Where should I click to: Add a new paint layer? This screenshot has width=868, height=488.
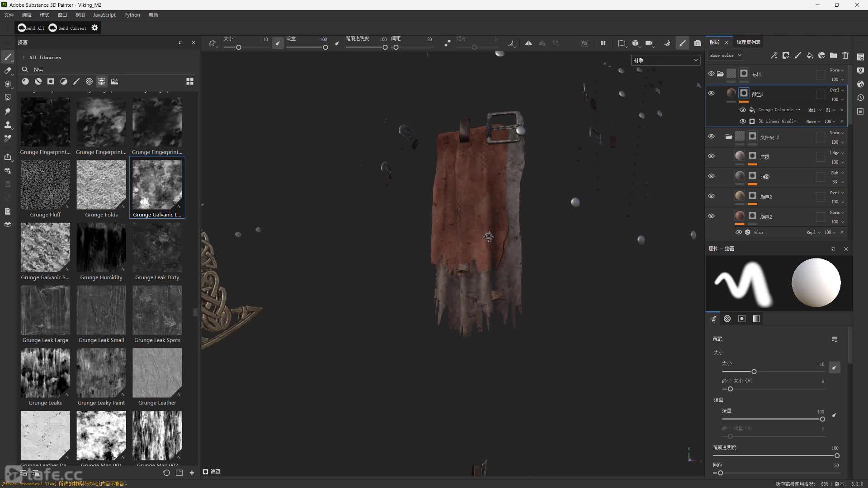[798, 55]
